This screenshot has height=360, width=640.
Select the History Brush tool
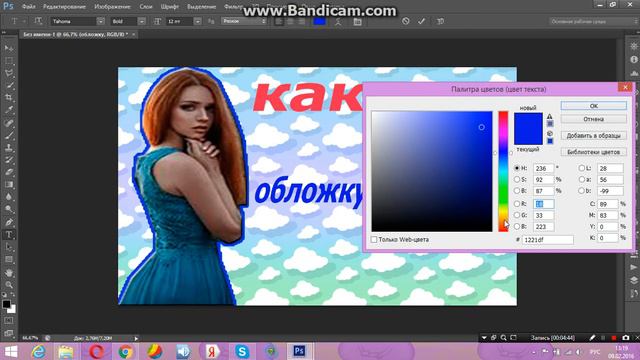[x=9, y=160]
